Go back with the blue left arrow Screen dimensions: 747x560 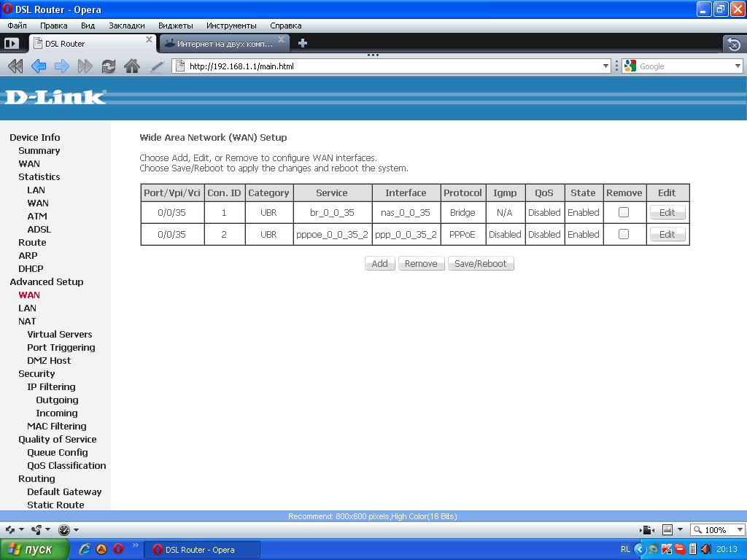click(39, 66)
